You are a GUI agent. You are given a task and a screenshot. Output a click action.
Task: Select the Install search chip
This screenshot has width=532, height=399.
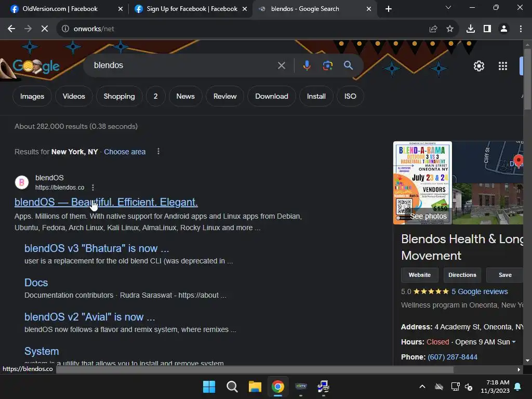316,96
